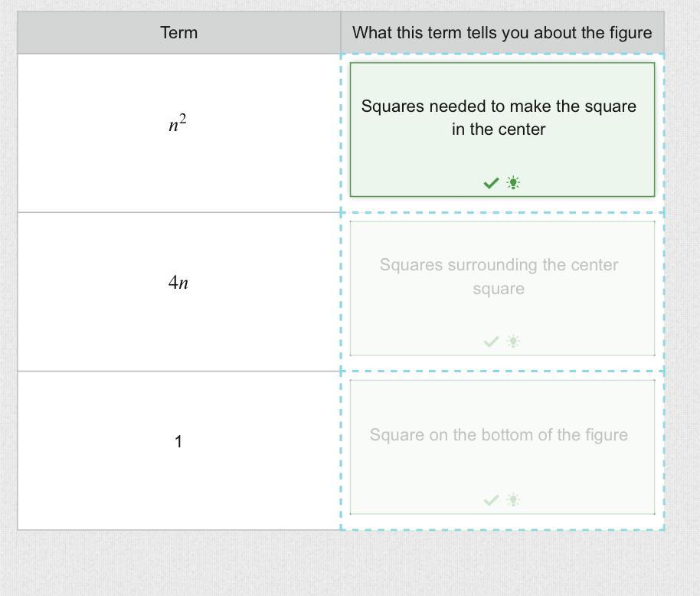Click the 4n term cell
This screenshot has width=700, height=596.
178,291
